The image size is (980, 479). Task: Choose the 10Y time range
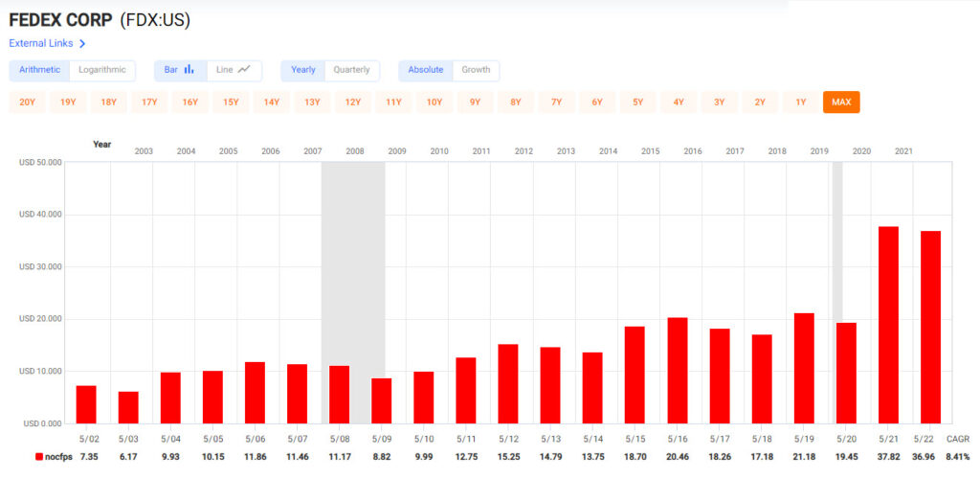[434, 102]
